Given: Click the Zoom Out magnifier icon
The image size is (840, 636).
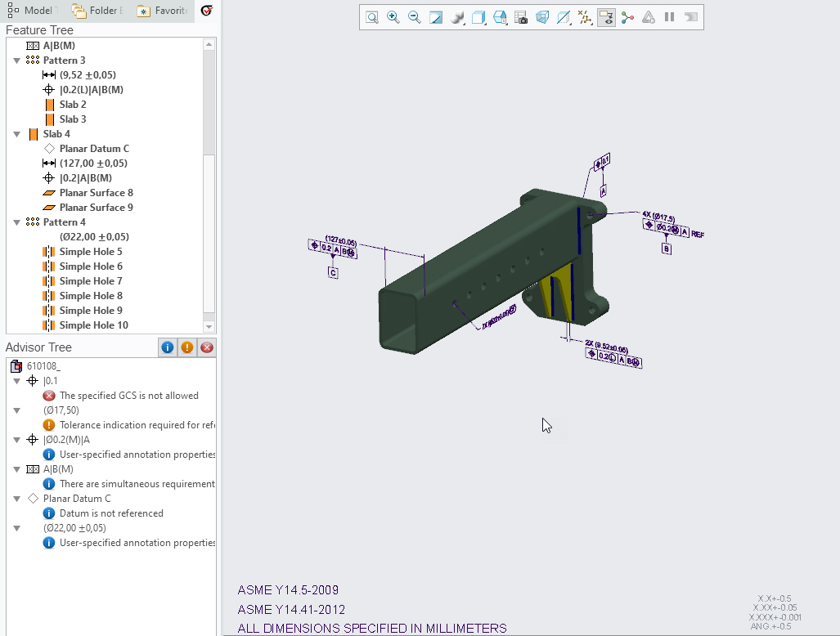Looking at the screenshot, I should click(414, 17).
